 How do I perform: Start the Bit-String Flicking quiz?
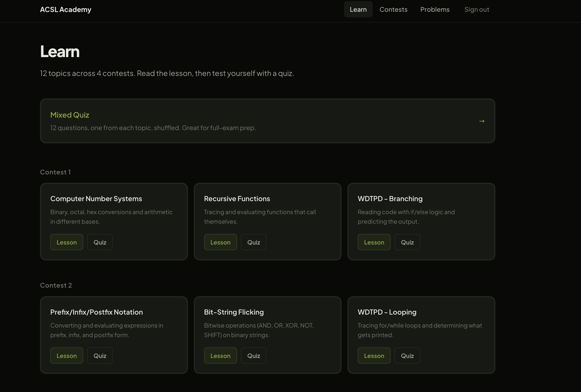click(253, 355)
